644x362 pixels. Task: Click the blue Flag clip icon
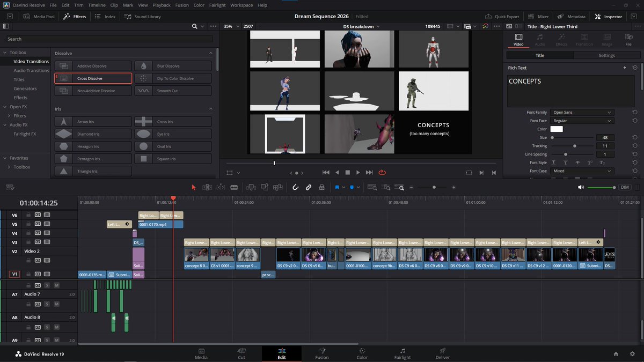pyautogui.click(x=337, y=187)
